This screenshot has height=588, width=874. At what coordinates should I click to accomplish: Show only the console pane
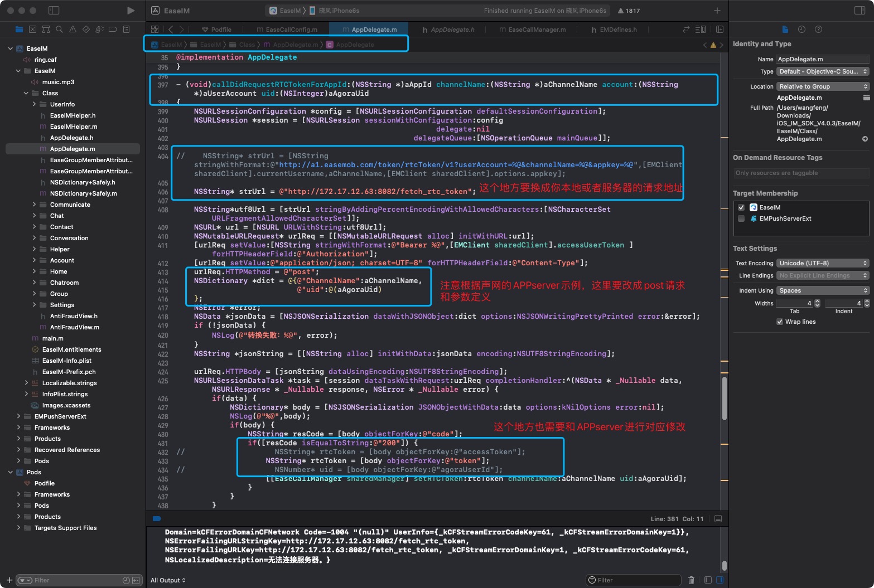point(720,580)
